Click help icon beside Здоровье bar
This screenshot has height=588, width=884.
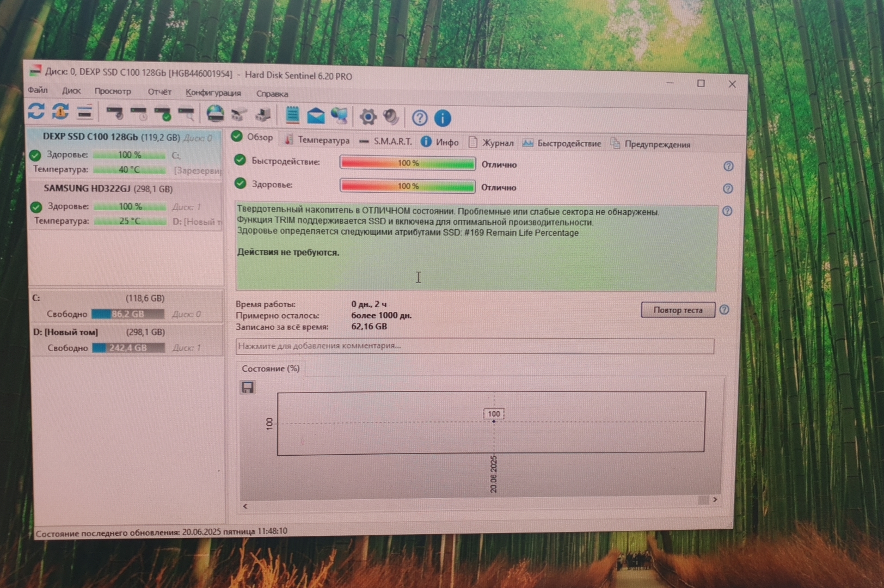(728, 188)
